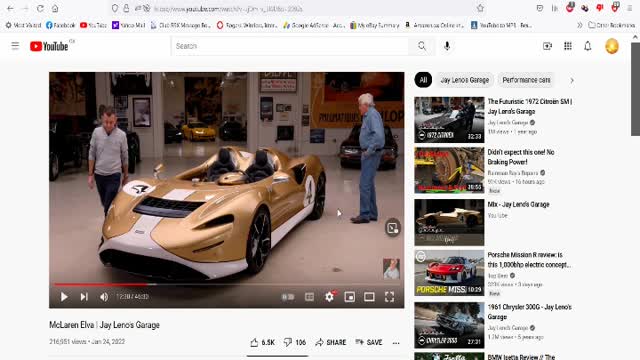Image resolution: width=640 pixels, height=360 pixels.
Task: Open Mix - Jay Leno's Garage thumbnail
Action: click(449, 222)
